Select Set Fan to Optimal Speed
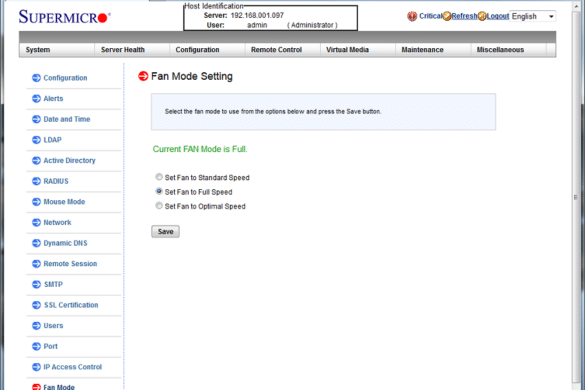The image size is (585, 390). pos(159,205)
